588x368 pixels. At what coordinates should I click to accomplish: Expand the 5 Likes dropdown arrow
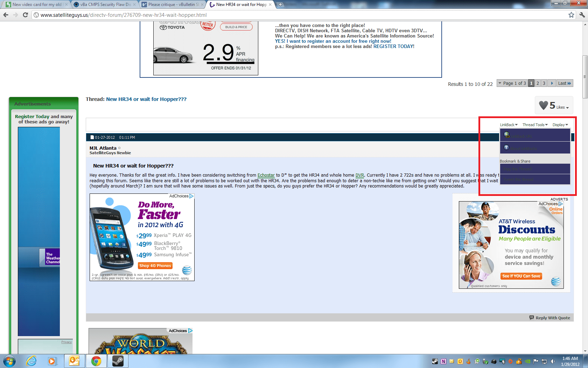click(567, 108)
